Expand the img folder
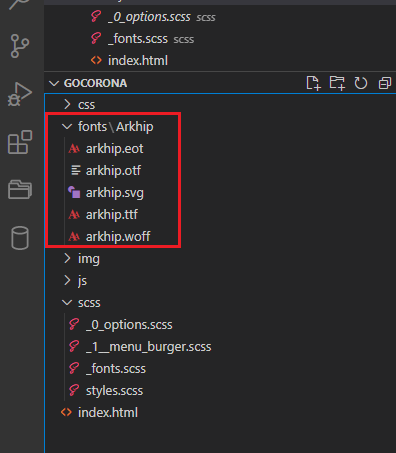This screenshot has width=396, height=453. (x=220, y=259)
